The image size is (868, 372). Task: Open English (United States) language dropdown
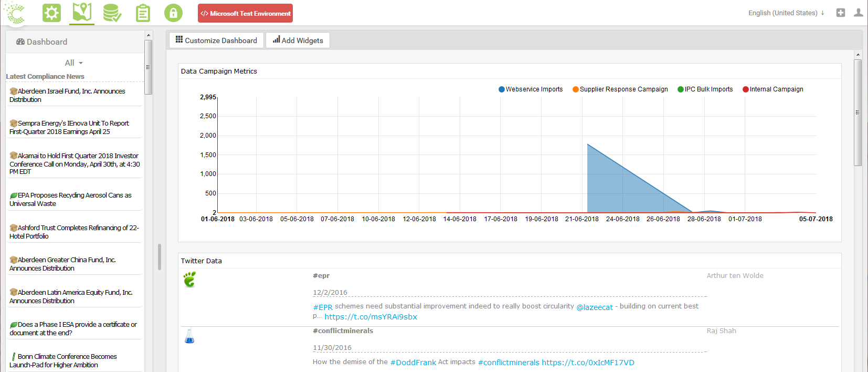(x=786, y=13)
